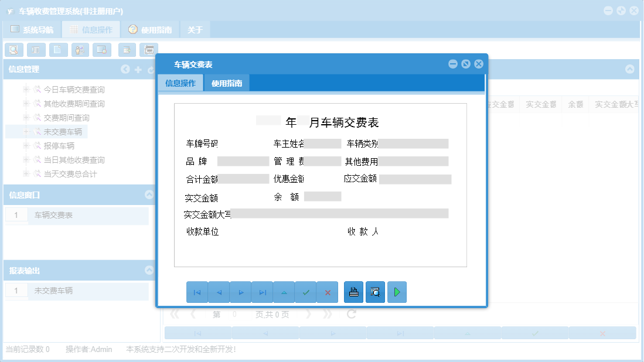
Task: Collapse the 报表输出 panel
Action: pos(149,270)
